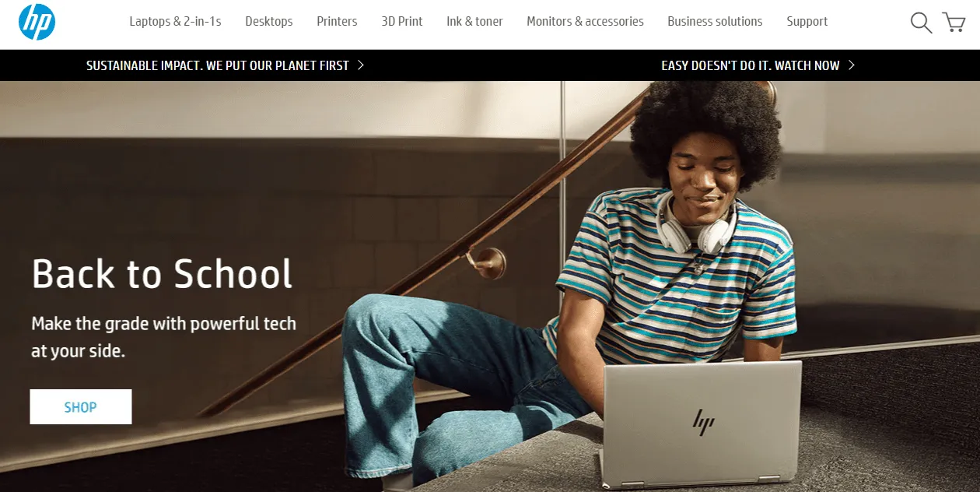
Task: Expand the 3D Print menu
Action: 402,22
